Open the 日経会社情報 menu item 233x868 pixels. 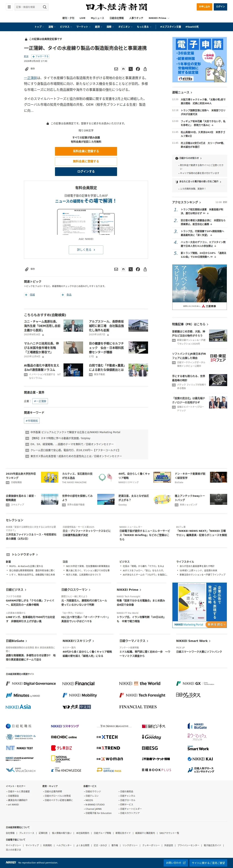coord(117,18)
